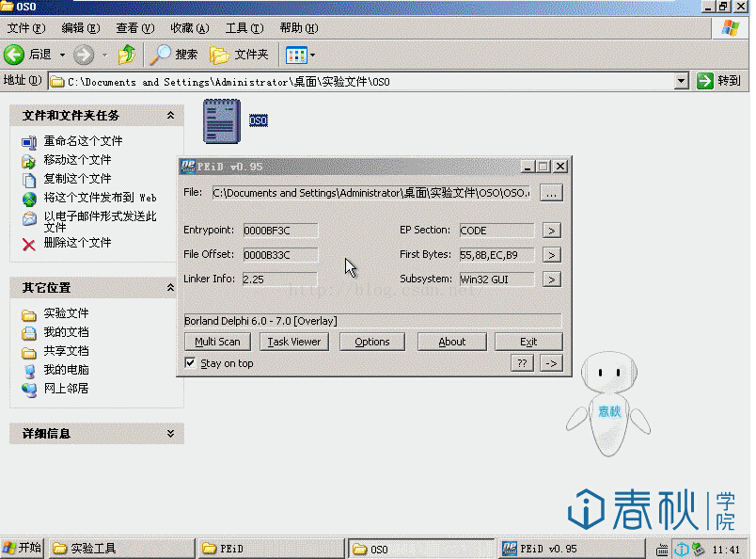Open the Views icon in toolbar
The height and width of the screenshot is (559, 756).
[x=296, y=55]
